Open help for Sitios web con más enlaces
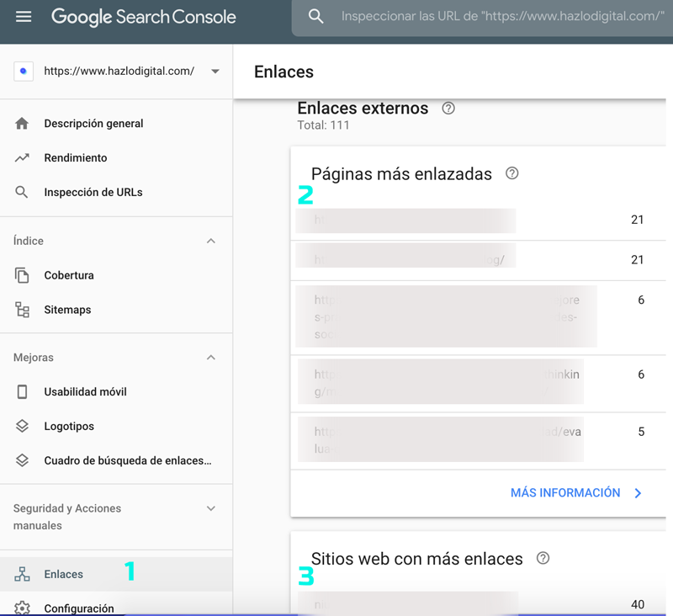Screen dimensions: 673x616 pos(543,559)
